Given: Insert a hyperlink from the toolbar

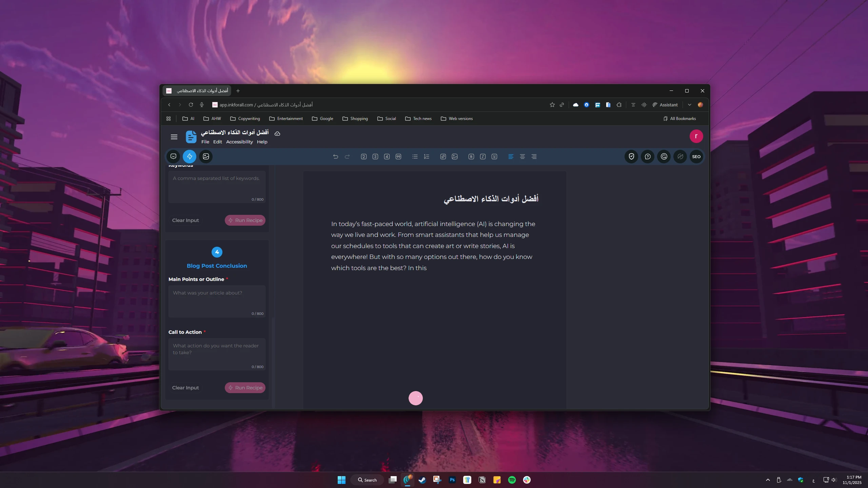Looking at the screenshot, I should 443,157.
